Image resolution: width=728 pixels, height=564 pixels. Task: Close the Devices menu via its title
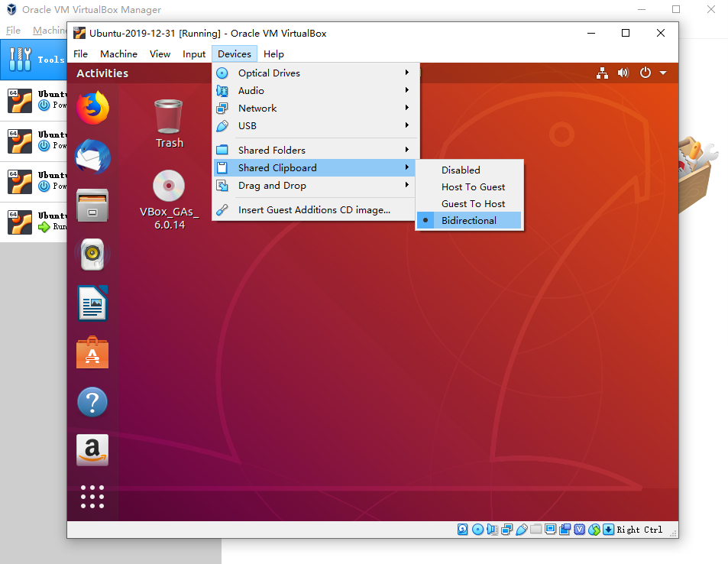235,54
